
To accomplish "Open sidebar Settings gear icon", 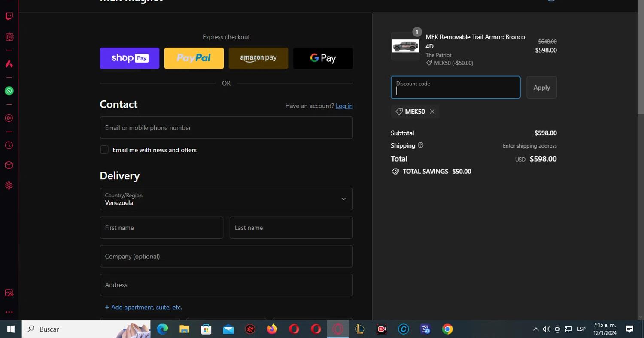I will (9, 186).
